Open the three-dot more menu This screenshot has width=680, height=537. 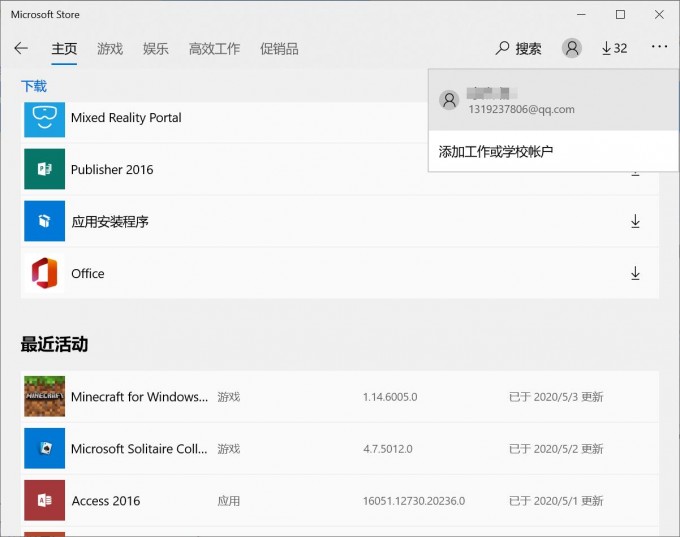tap(659, 47)
